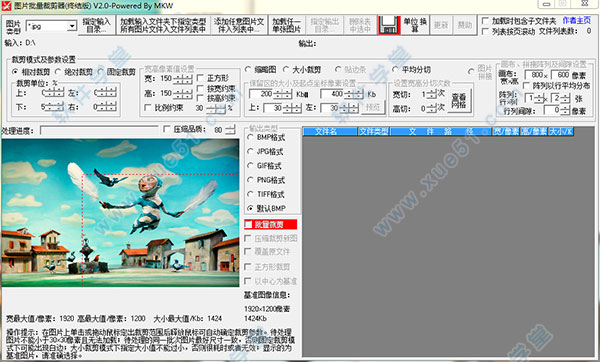The width and height of the screenshot is (600, 362).
Task: Click the 单位换算 button
Action: [415, 25]
